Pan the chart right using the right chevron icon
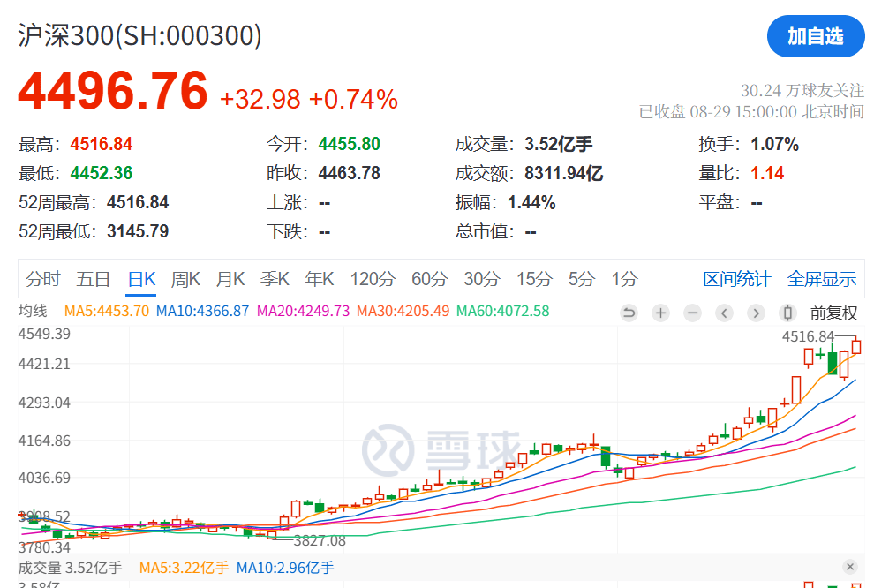The image size is (874, 588). 757,313
